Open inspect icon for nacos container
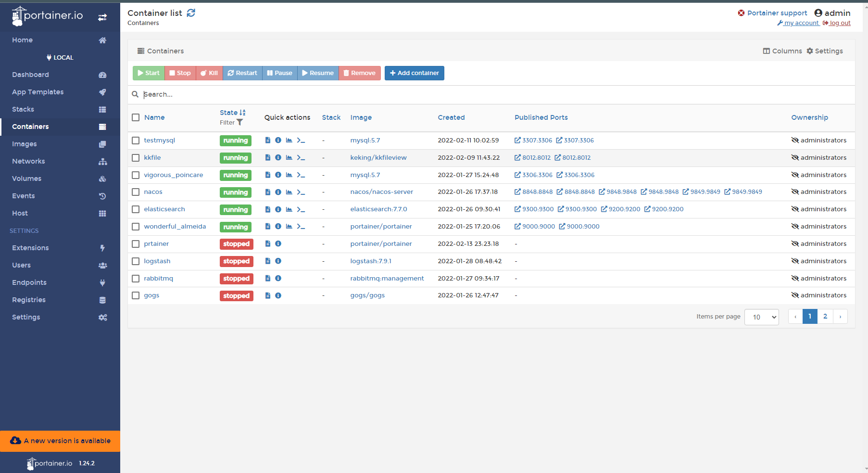This screenshot has height=473, width=868. tap(278, 192)
